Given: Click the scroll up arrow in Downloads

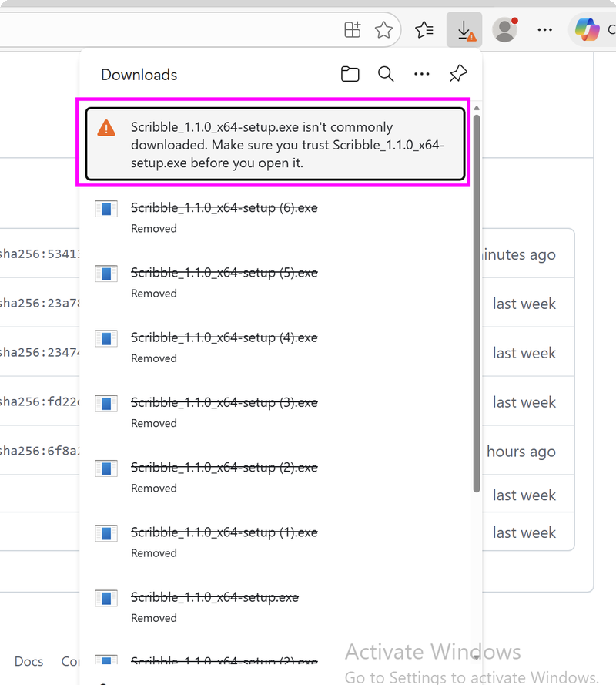Looking at the screenshot, I should [477, 108].
